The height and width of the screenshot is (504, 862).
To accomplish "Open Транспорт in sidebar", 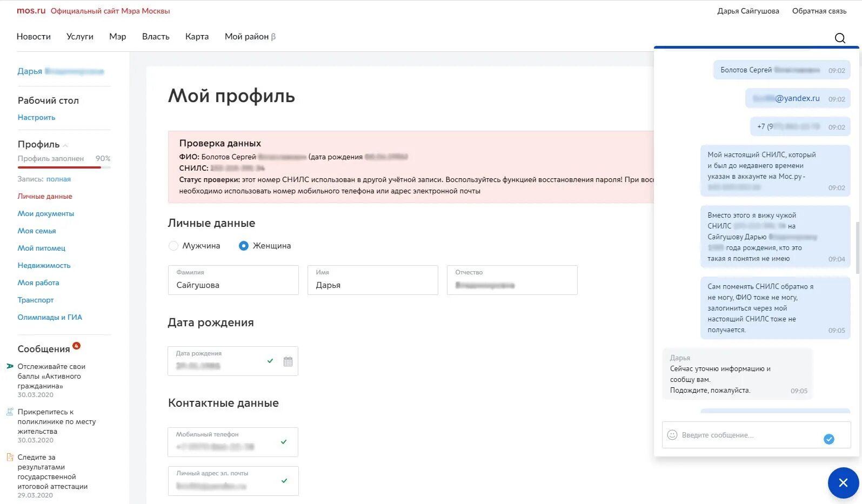I will coord(36,300).
